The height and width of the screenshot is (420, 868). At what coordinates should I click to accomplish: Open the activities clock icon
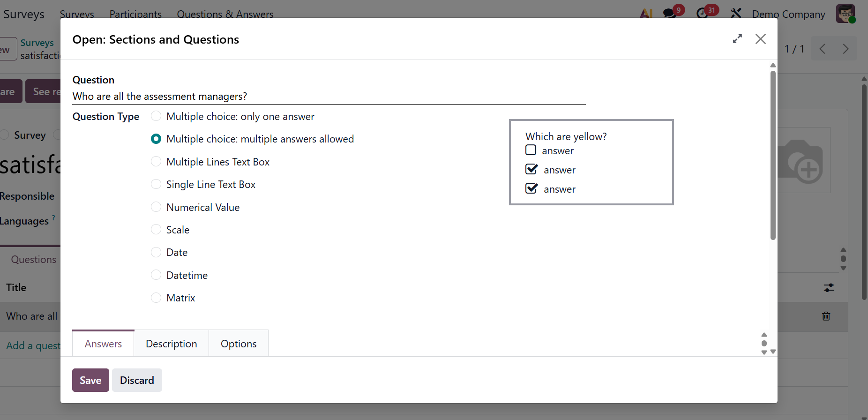(x=702, y=14)
